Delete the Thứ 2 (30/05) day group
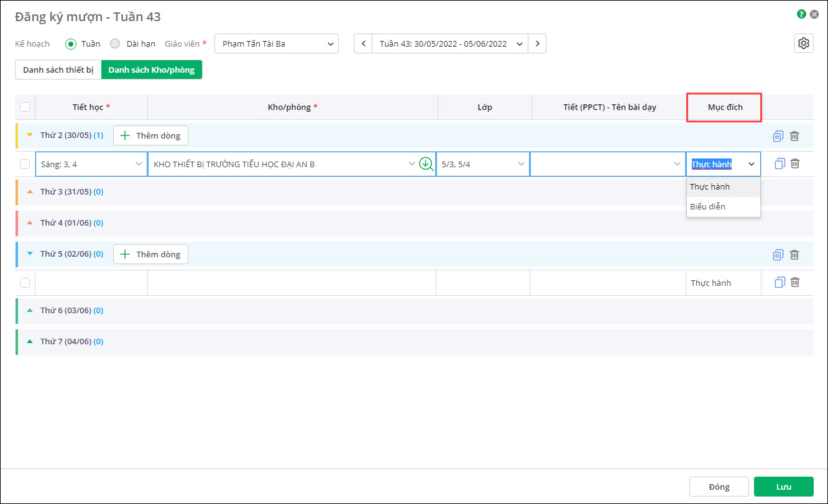The height and width of the screenshot is (504, 828). (x=794, y=136)
